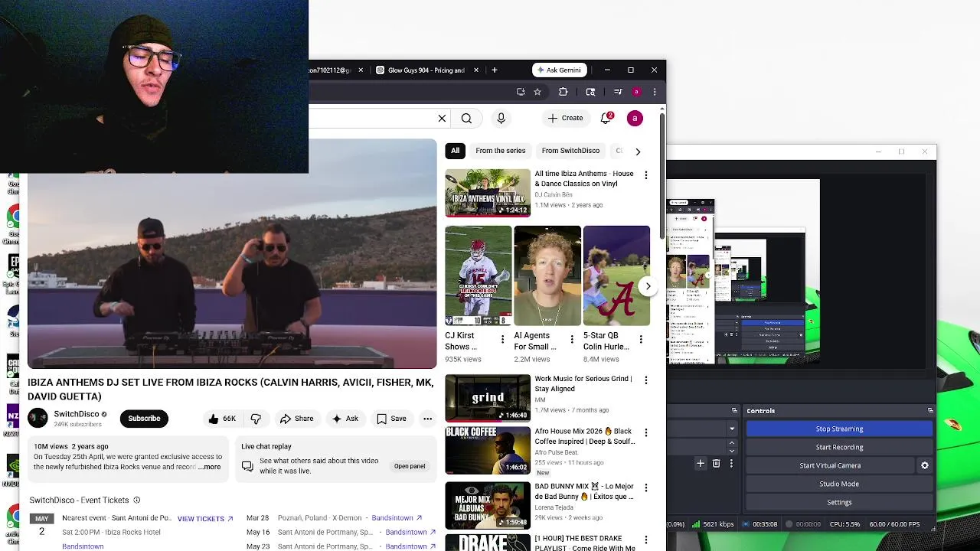Click the info icon beside Event Tickets

(x=137, y=500)
